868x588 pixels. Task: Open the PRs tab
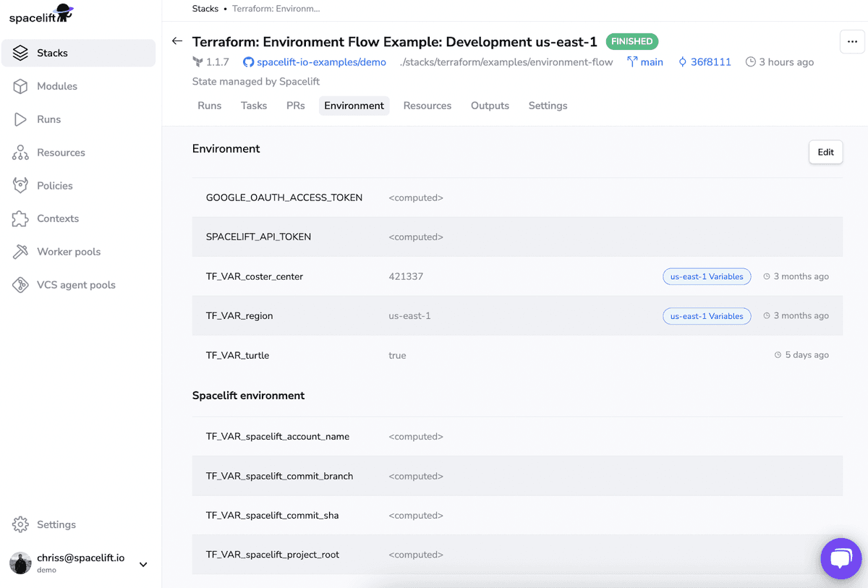295,106
